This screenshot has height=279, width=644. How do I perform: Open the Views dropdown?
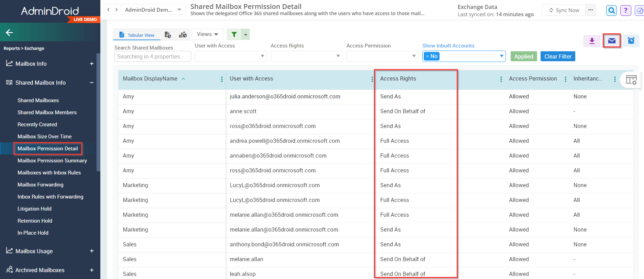point(207,34)
